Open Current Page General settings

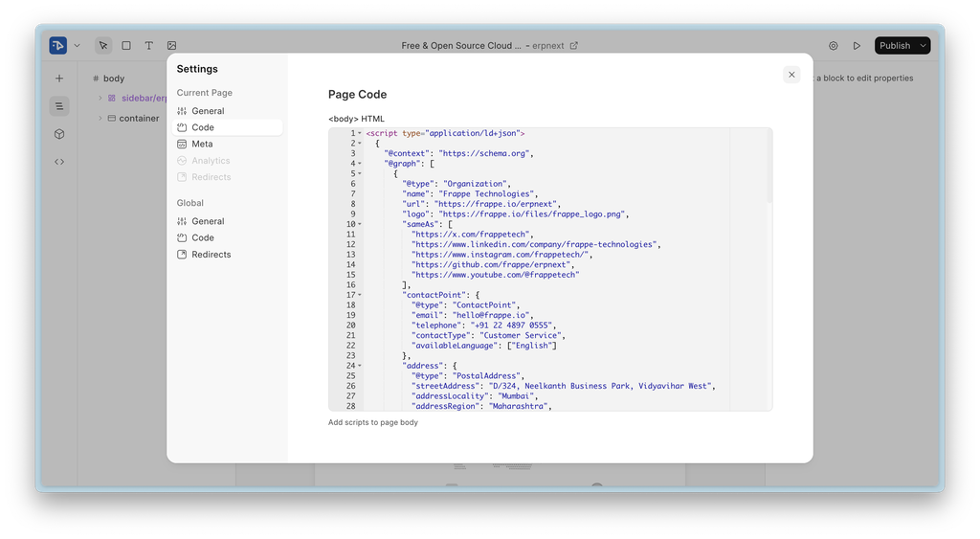[227, 111]
